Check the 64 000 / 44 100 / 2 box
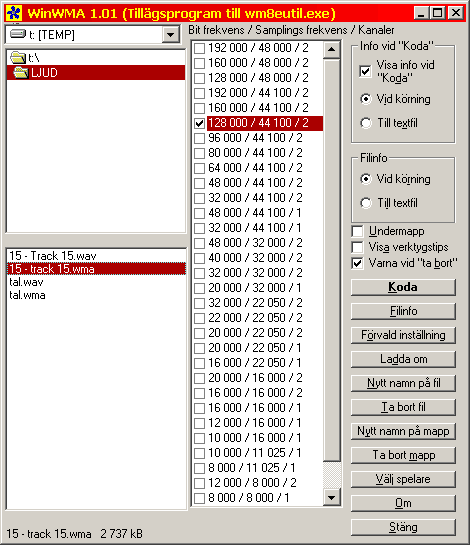470x545 pixels. 199,168
